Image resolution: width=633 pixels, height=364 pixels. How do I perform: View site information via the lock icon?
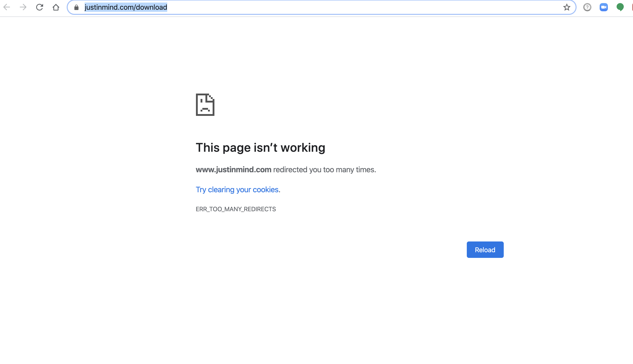tap(76, 7)
